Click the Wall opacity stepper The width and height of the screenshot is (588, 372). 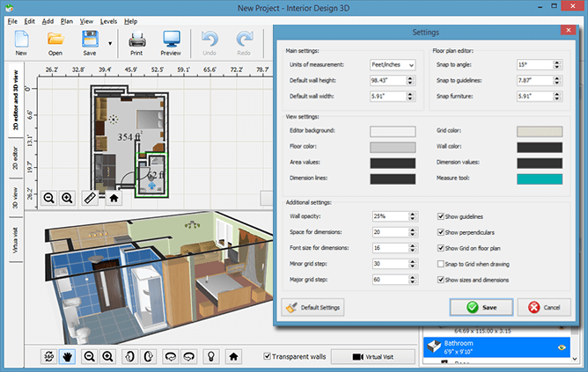[x=413, y=216]
